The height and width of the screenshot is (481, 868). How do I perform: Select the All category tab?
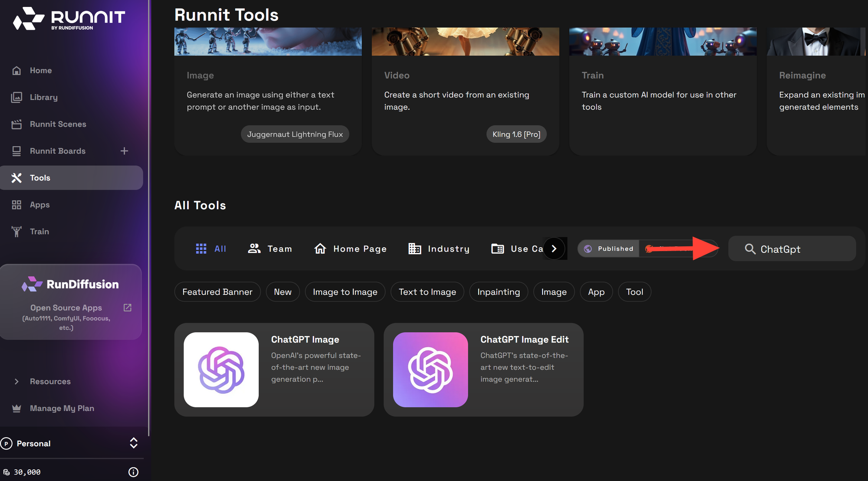click(211, 249)
